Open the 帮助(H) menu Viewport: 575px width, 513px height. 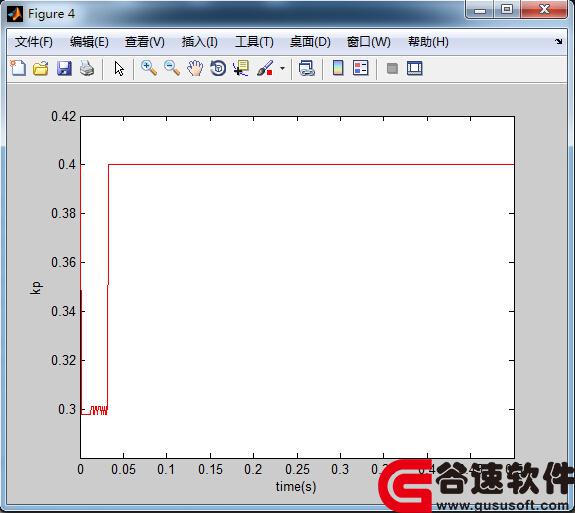tap(428, 42)
